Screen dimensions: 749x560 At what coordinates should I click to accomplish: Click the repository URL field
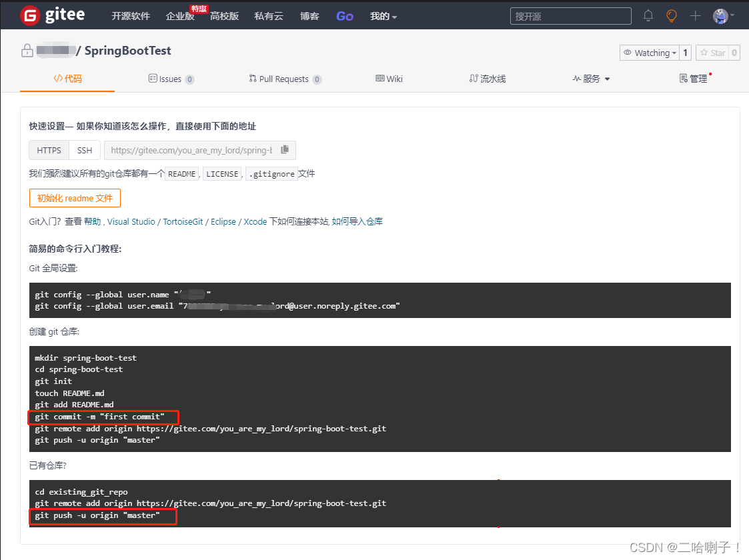point(191,150)
